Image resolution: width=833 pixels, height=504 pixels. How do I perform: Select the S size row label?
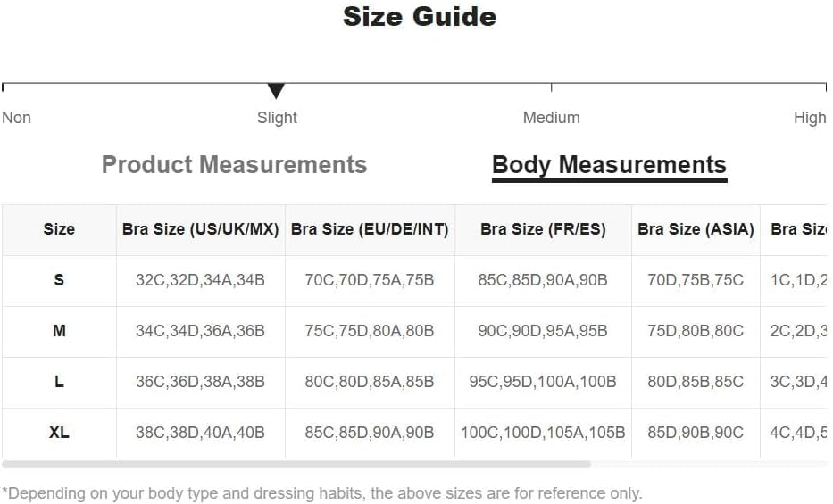pyautogui.click(x=59, y=280)
